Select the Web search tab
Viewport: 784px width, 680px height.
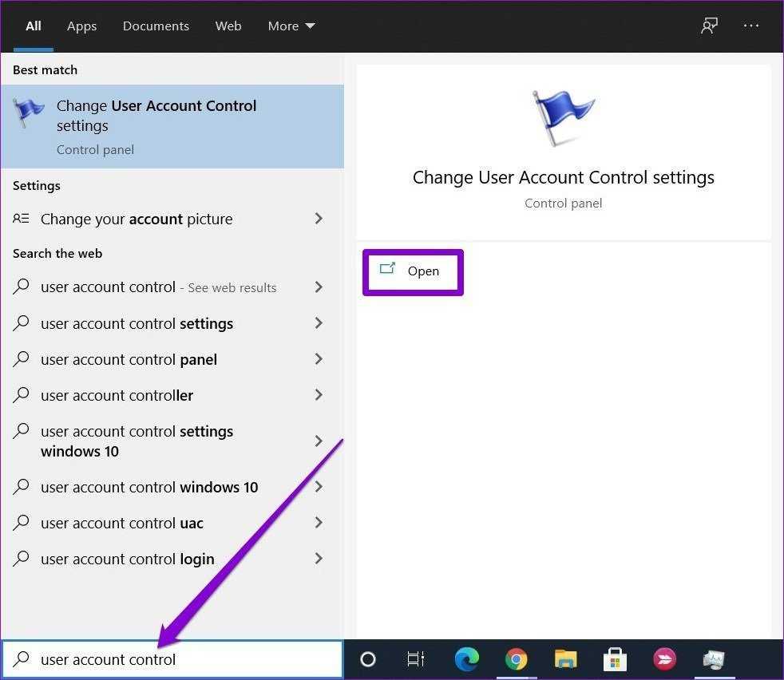(x=228, y=26)
